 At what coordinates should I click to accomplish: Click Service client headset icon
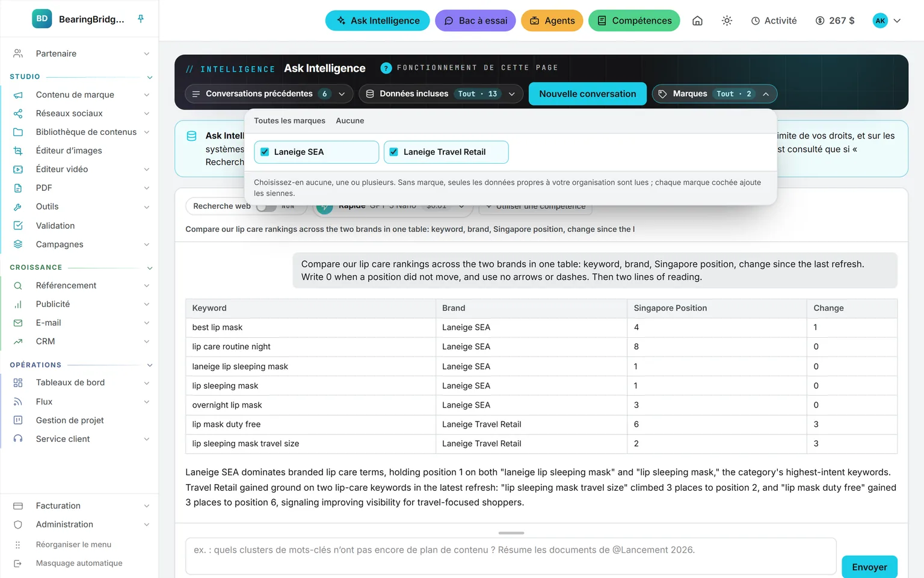pyautogui.click(x=18, y=439)
